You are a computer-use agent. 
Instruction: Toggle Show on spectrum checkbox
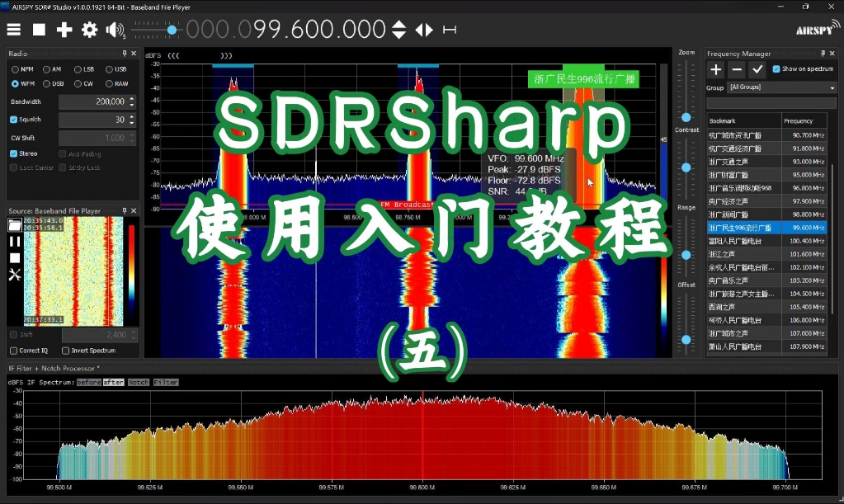point(776,68)
